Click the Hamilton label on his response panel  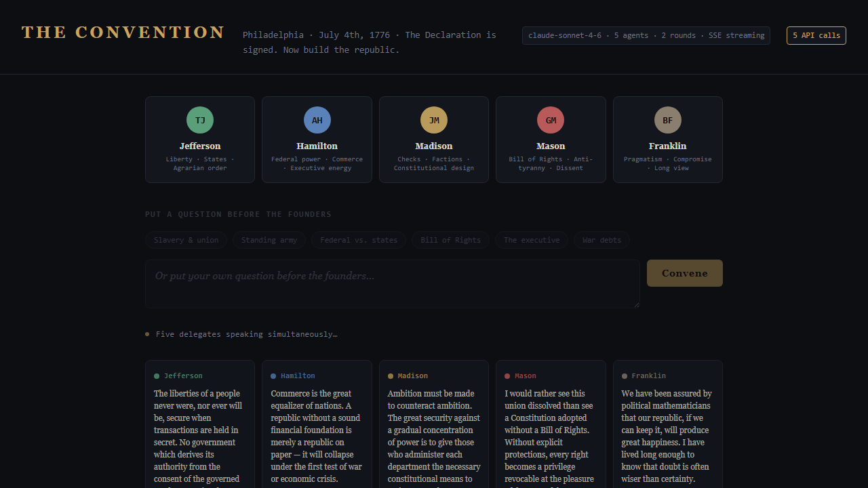click(x=298, y=376)
